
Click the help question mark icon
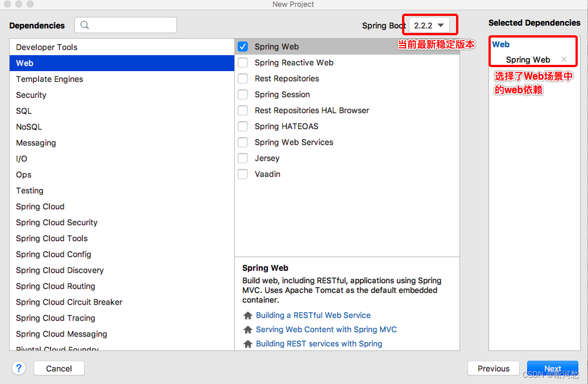[19, 368]
